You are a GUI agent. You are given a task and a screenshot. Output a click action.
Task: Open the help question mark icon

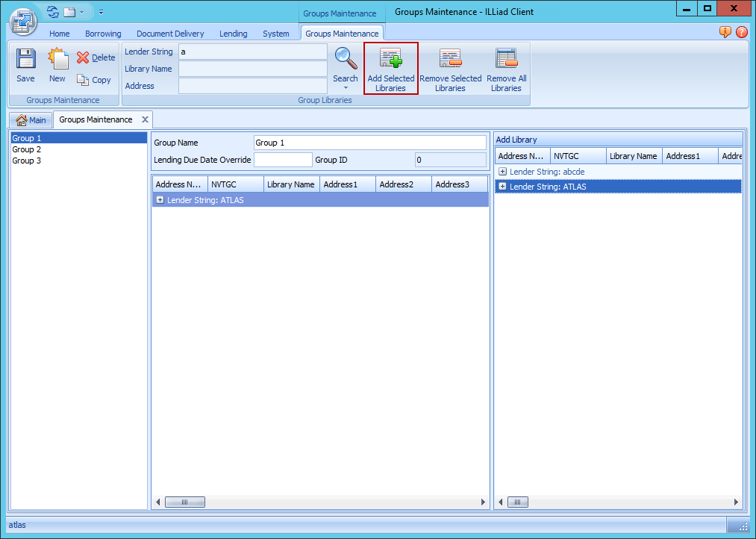pyautogui.click(x=742, y=32)
